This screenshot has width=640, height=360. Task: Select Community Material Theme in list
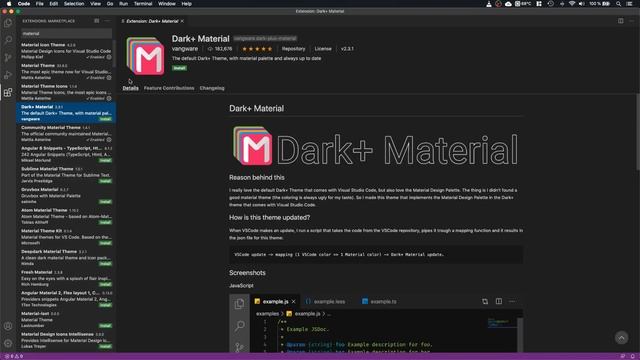[66, 133]
